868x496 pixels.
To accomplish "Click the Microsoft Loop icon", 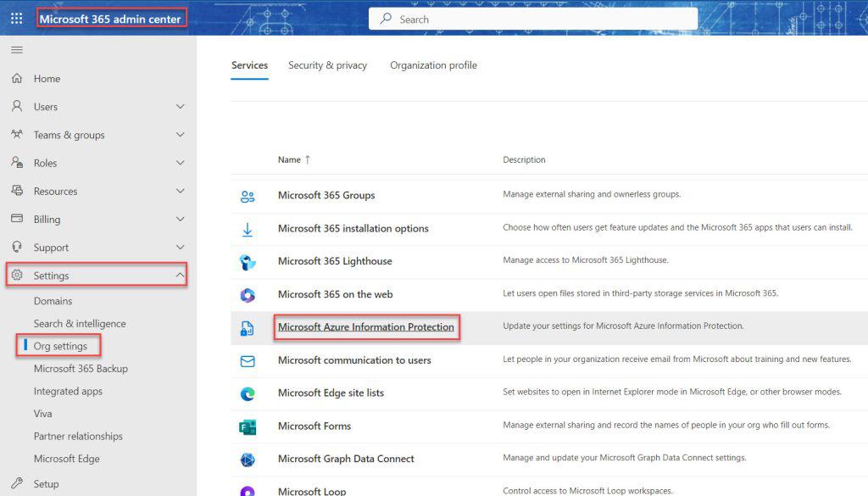I will pos(248,490).
